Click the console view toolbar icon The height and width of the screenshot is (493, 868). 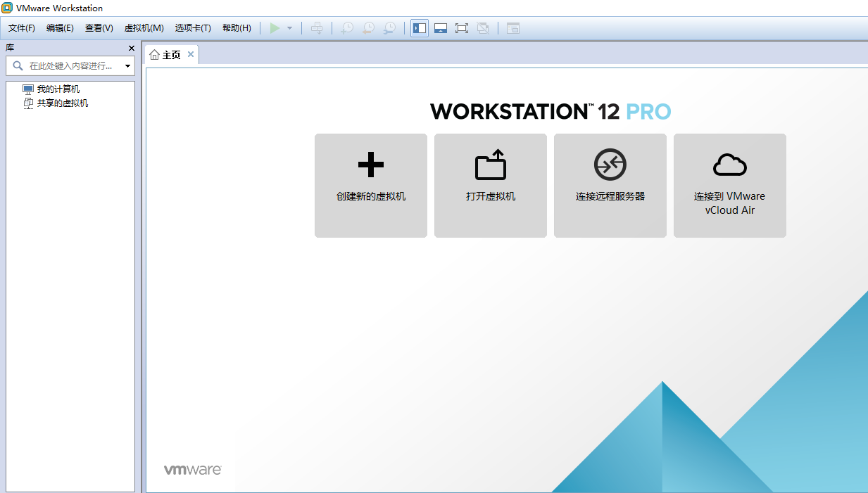[513, 28]
